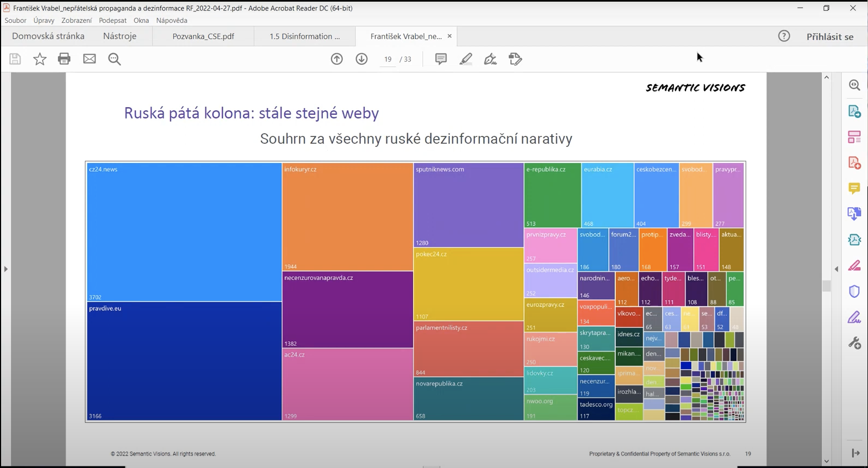Click the page number field showing 19
Viewport: 868px width, 468px height.
[388, 59]
